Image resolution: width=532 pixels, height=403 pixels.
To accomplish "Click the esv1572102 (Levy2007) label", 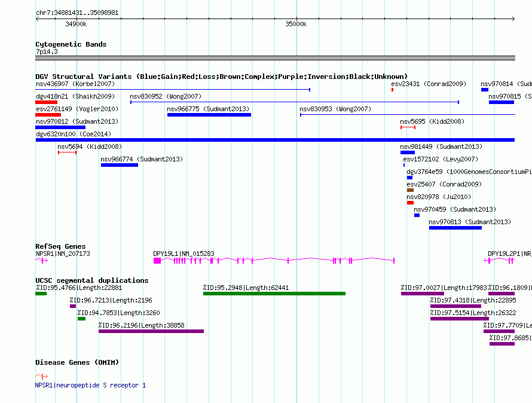I will pos(441,159).
